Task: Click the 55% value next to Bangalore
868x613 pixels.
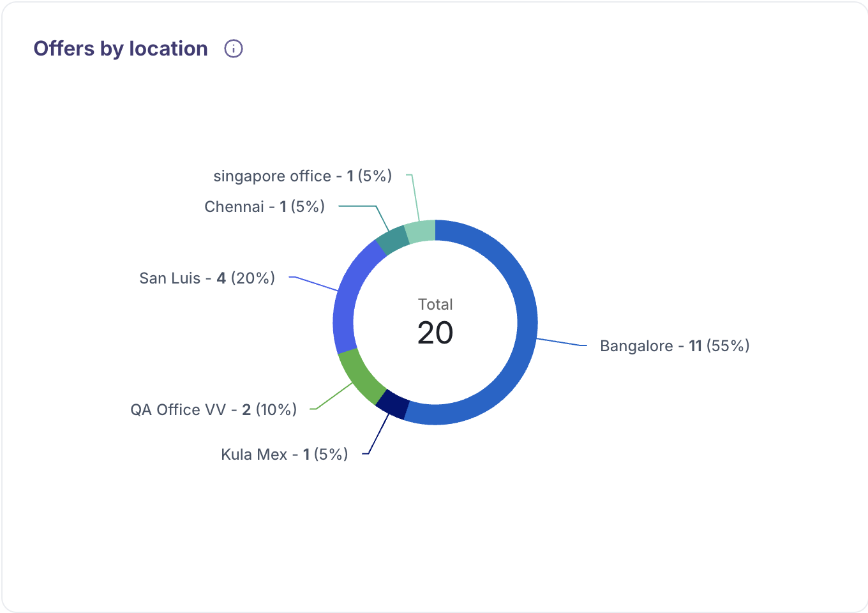Action: (728, 346)
